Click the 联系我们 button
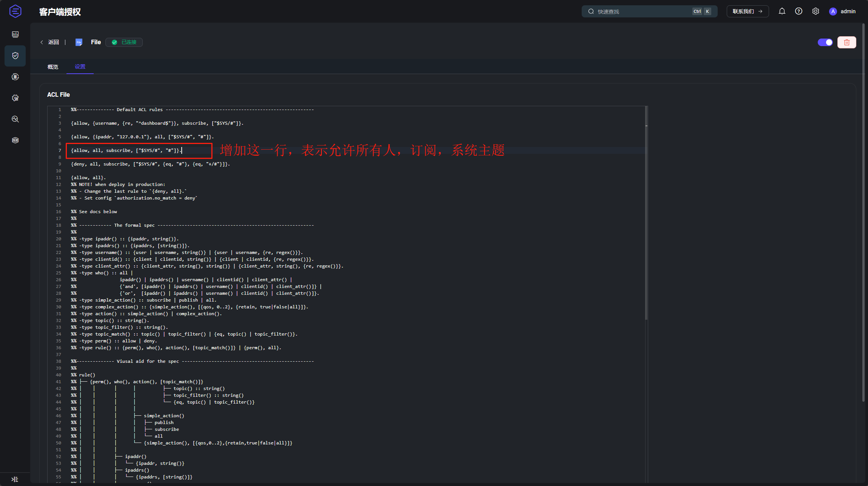Viewport: 868px width, 486px height. click(x=747, y=11)
